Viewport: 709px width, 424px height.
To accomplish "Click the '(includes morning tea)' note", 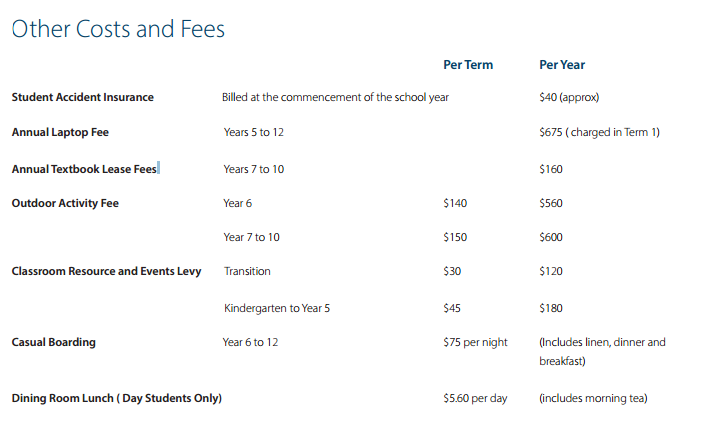I will pos(593,398).
